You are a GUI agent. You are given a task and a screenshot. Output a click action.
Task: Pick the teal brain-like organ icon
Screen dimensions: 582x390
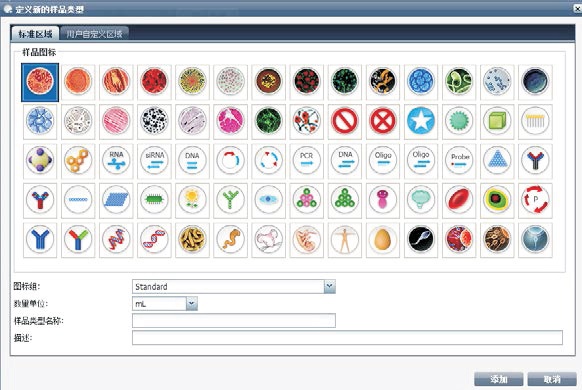click(x=421, y=200)
